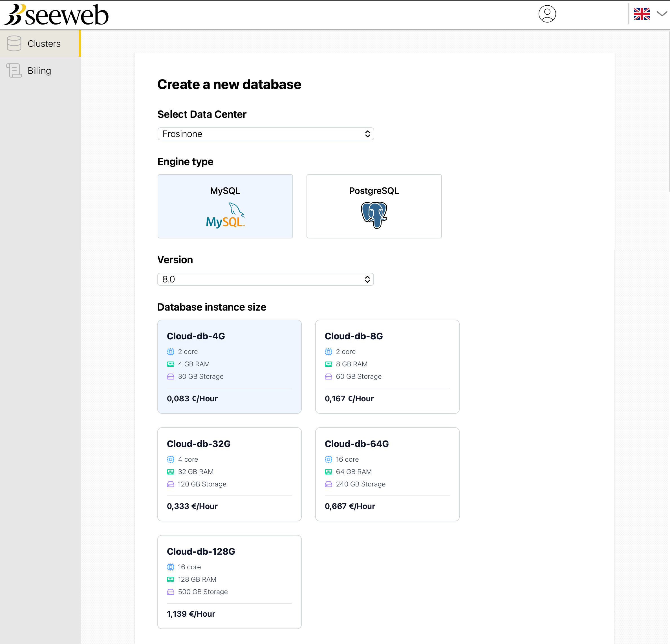The image size is (670, 644).
Task: Go to the Clusters menu item
Action: (x=44, y=44)
